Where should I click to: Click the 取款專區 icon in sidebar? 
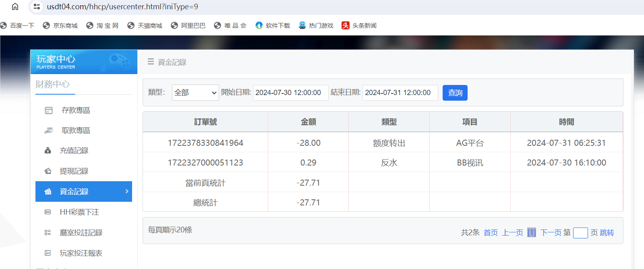[49, 130]
